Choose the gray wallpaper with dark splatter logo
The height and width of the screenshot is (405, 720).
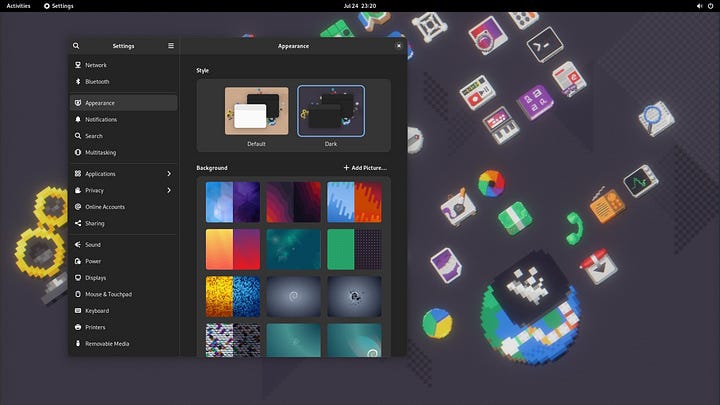354,297
